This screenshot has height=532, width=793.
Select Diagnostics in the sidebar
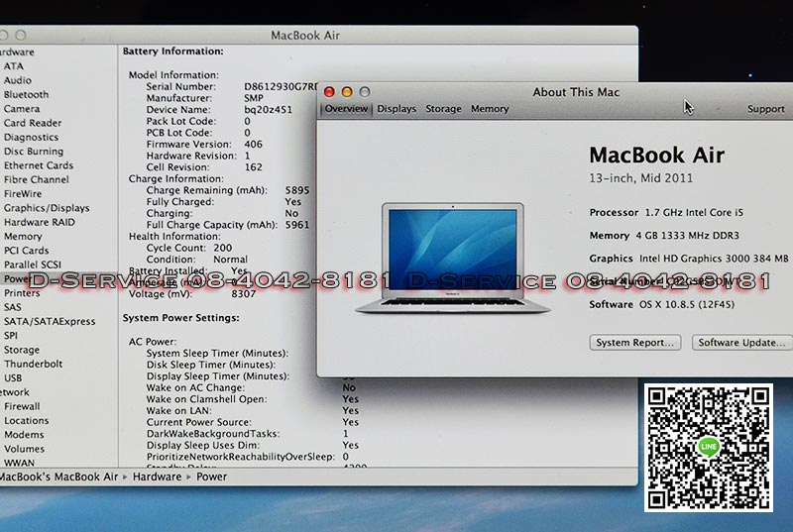click(31, 137)
